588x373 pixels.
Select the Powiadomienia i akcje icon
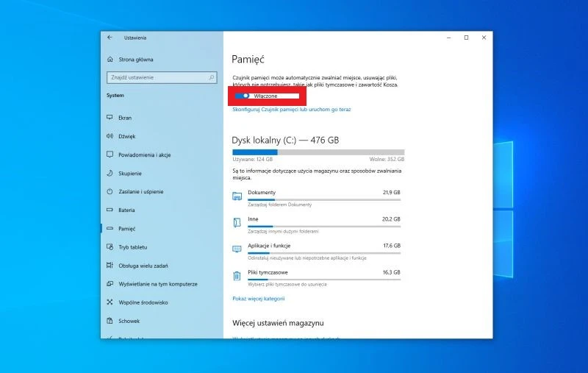(110, 154)
